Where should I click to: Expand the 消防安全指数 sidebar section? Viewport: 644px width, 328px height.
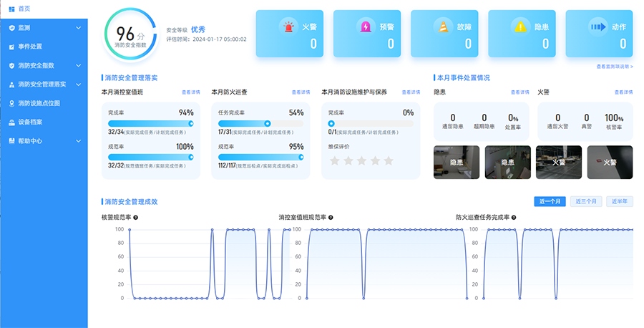click(78, 65)
